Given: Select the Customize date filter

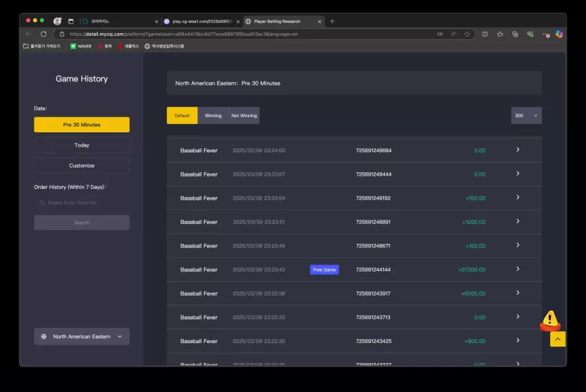Looking at the screenshot, I should (82, 165).
